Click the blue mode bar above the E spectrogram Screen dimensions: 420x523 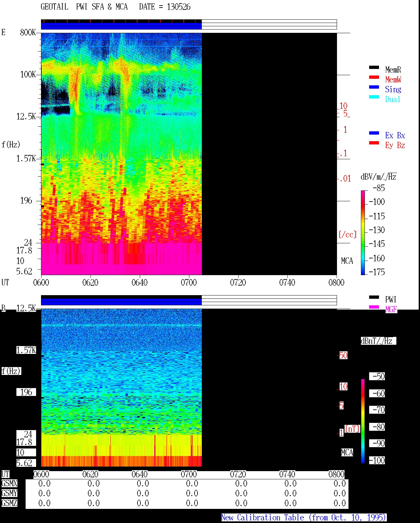tap(121, 26)
